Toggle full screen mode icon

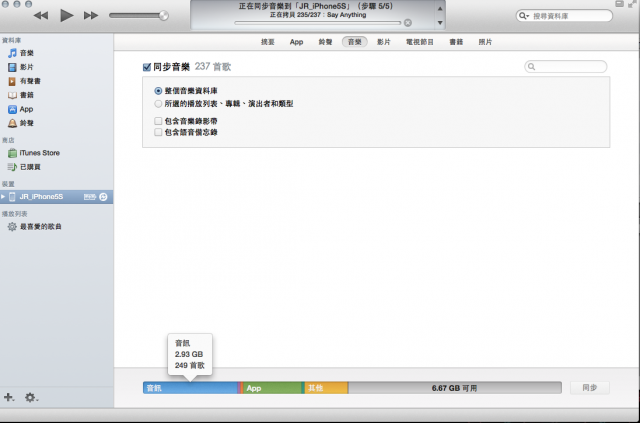[x=632, y=4]
